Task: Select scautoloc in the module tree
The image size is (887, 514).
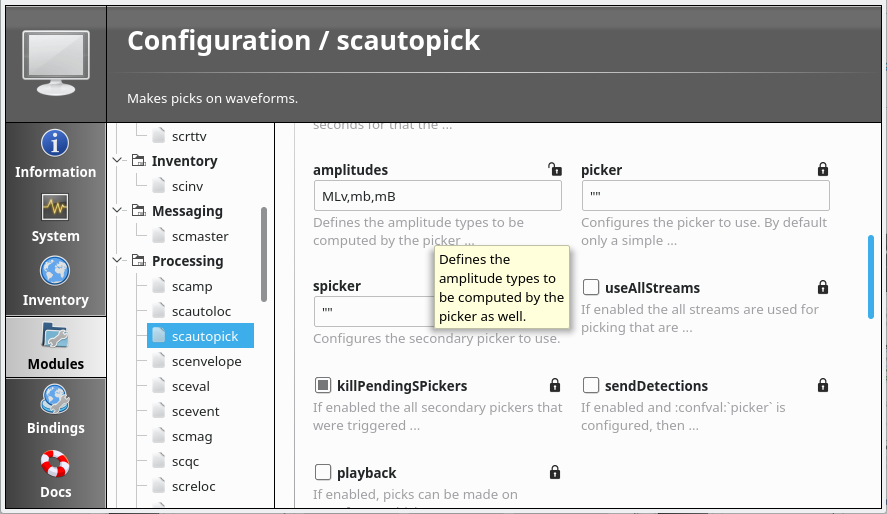Action: click(200, 311)
